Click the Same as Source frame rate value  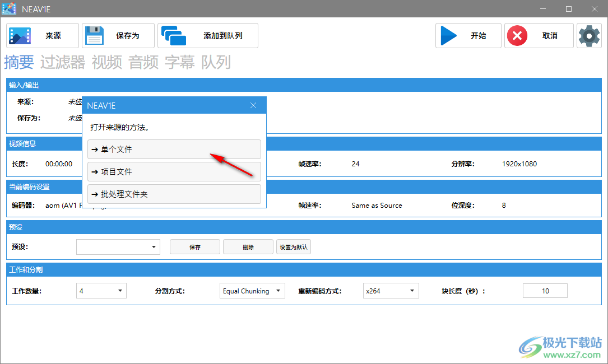(377, 206)
